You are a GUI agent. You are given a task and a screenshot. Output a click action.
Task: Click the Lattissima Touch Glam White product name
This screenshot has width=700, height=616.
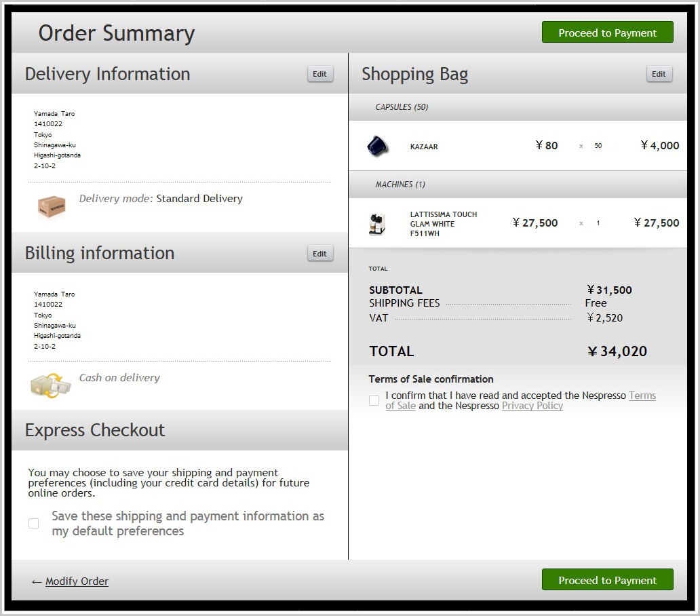pos(443,223)
